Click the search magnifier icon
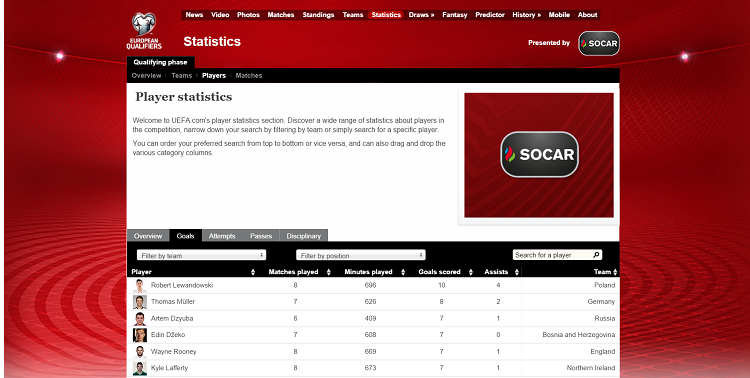The height and width of the screenshot is (378, 750). pyautogui.click(x=596, y=255)
